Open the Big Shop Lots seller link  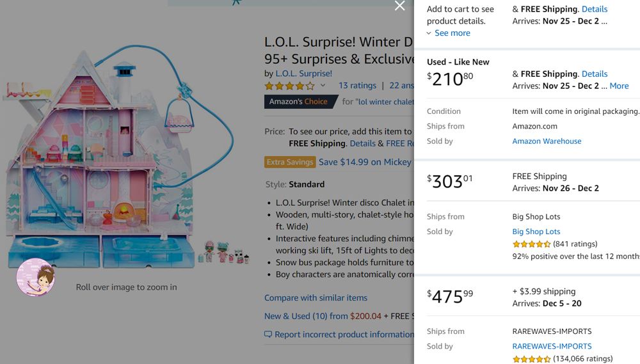pyautogui.click(x=536, y=232)
